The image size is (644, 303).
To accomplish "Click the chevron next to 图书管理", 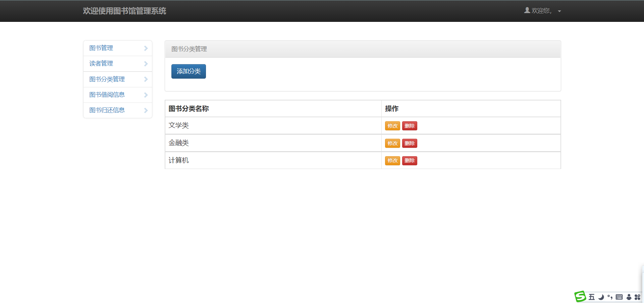I will click(146, 48).
